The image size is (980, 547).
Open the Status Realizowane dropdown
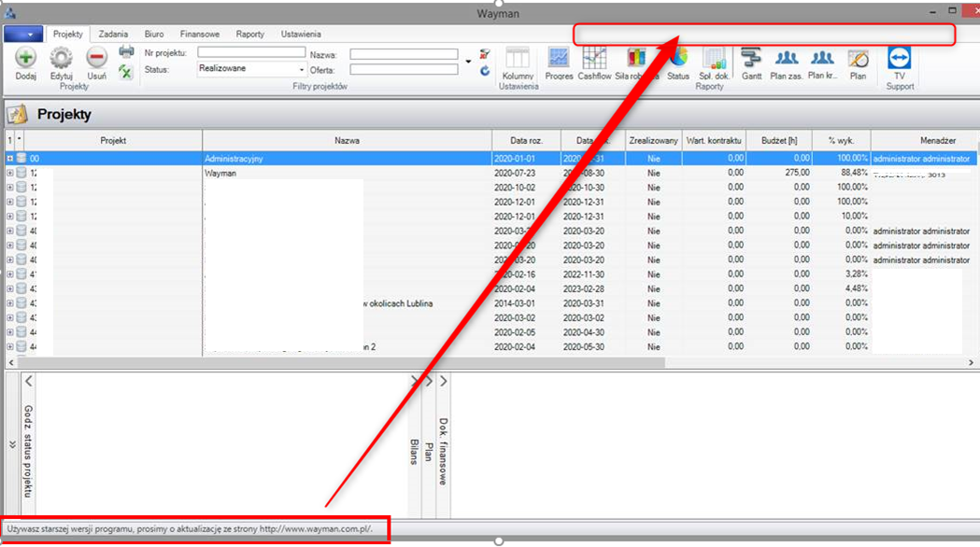pyautogui.click(x=301, y=69)
